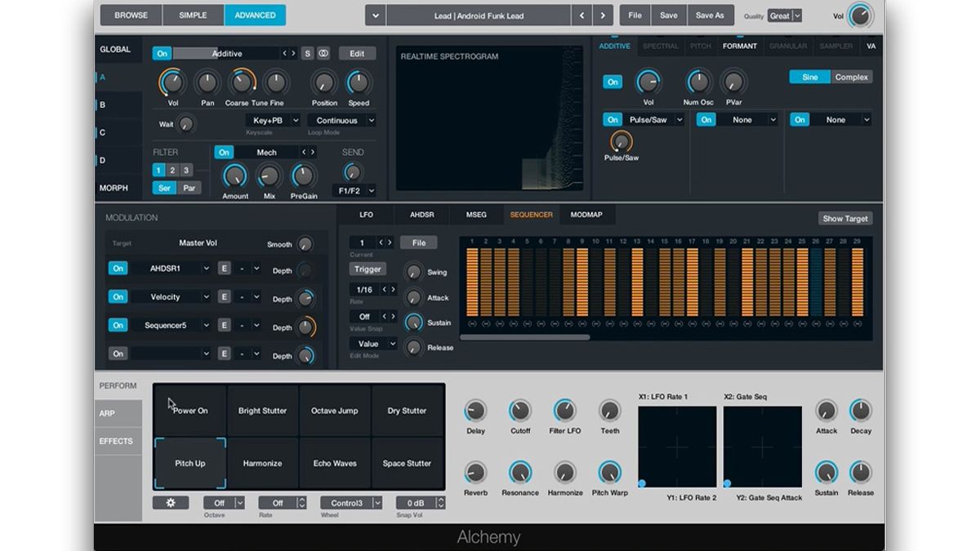Click the Cutoff perform knob
The width and height of the screenshot is (980, 551).
click(x=520, y=411)
